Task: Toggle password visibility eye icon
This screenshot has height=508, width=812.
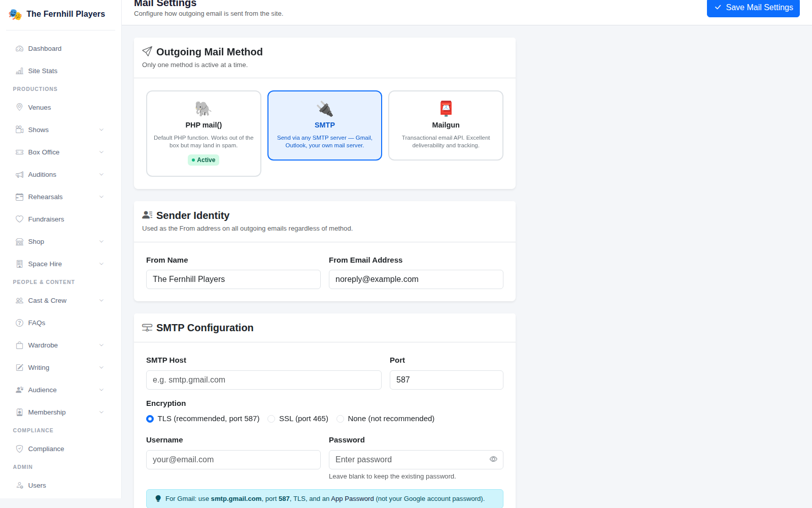Action: click(493, 459)
